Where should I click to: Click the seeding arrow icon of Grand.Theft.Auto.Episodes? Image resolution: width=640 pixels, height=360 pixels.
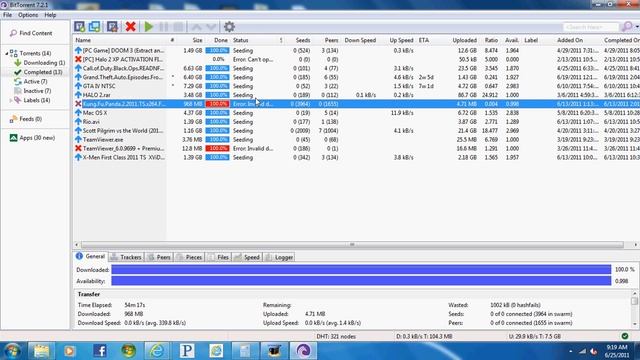point(78,78)
